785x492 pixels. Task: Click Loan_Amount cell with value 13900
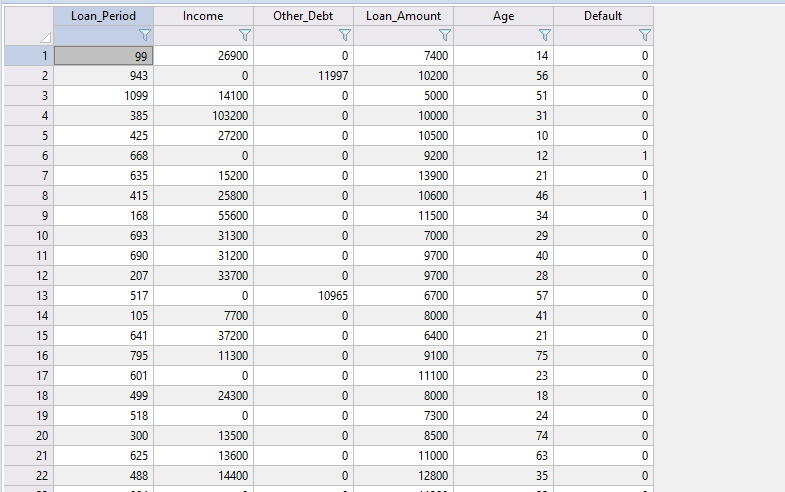pyautogui.click(x=404, y=176)
